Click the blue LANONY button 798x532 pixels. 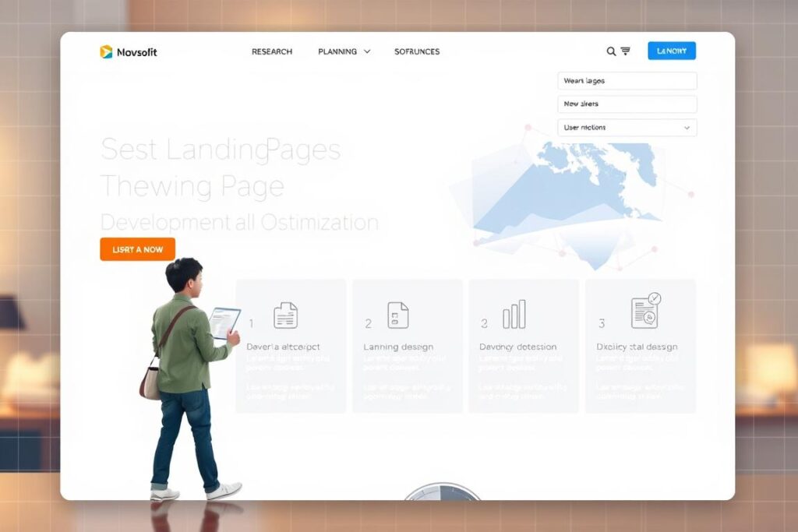pyautogui.click(x=672, y=51)
